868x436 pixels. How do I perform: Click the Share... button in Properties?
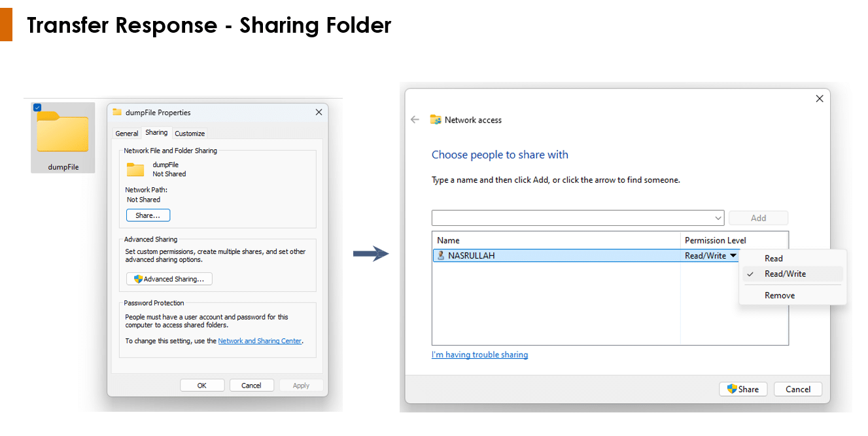point(148,215)
